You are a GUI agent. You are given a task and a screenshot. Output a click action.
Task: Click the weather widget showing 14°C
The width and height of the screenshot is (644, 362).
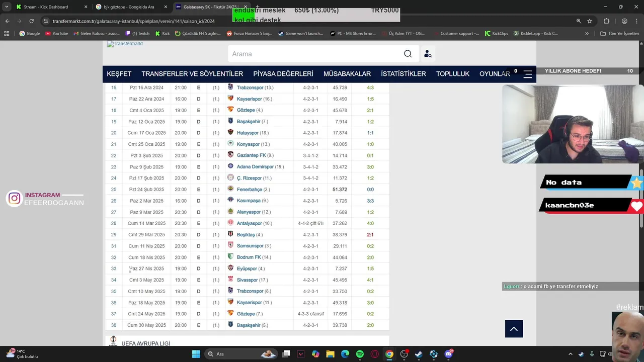tap(23, 354)
